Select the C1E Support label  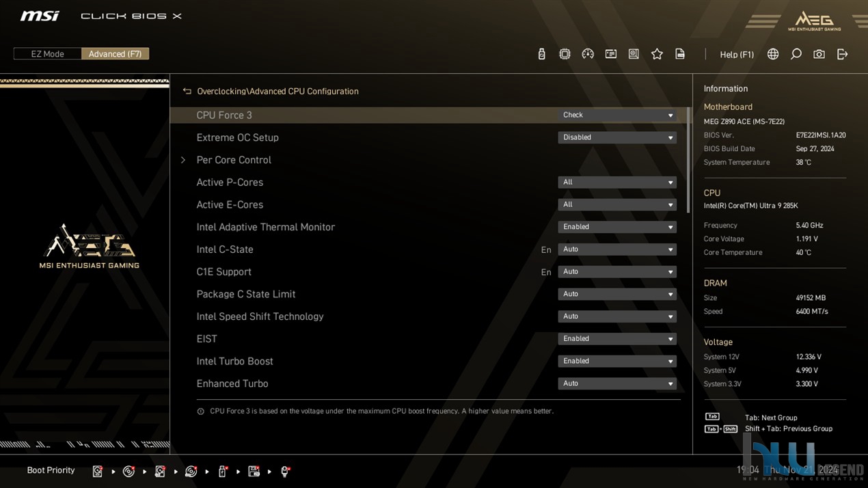click(223, 271)
